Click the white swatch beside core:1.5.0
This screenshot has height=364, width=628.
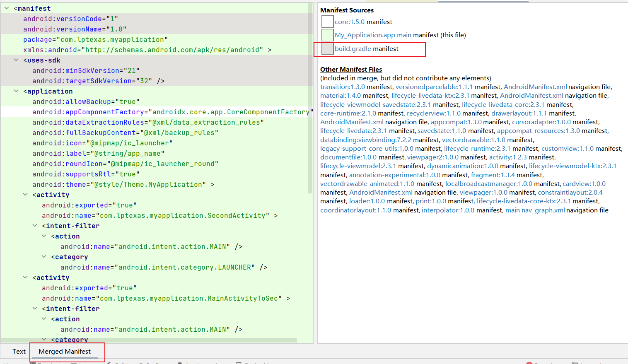pyautogui.click(x=327, y=22)
